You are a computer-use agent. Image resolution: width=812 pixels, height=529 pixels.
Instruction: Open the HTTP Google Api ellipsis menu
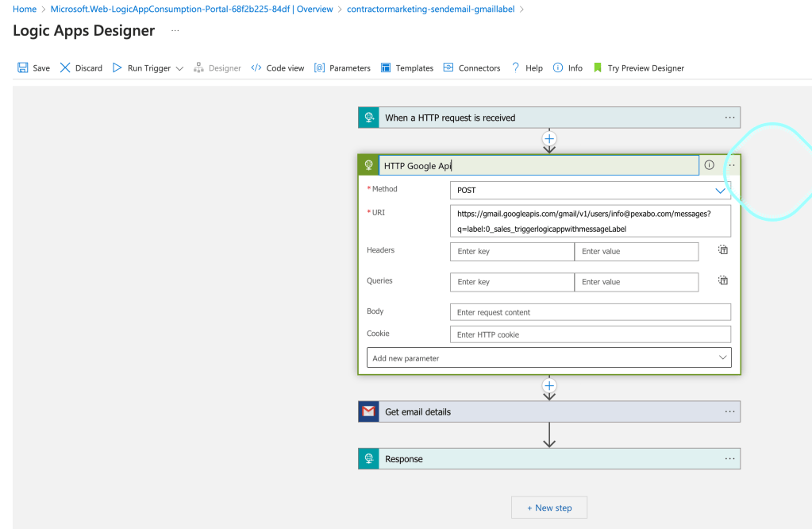click(x=732, y=165)
